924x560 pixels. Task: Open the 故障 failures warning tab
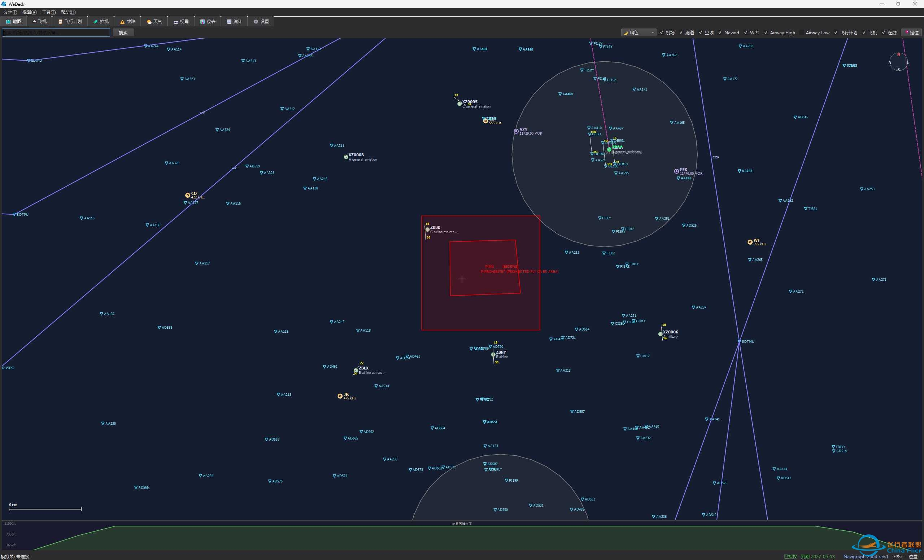pyautogui.click(x=127, y=21)
